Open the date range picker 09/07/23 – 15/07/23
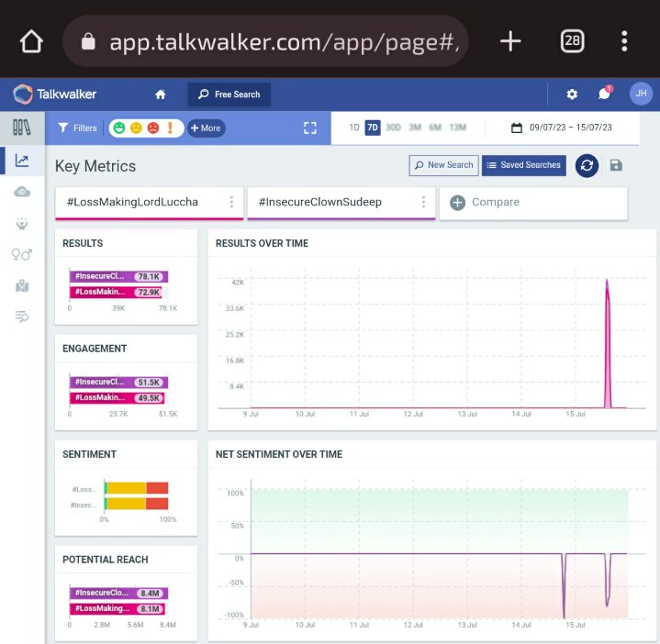 point(562,128)
